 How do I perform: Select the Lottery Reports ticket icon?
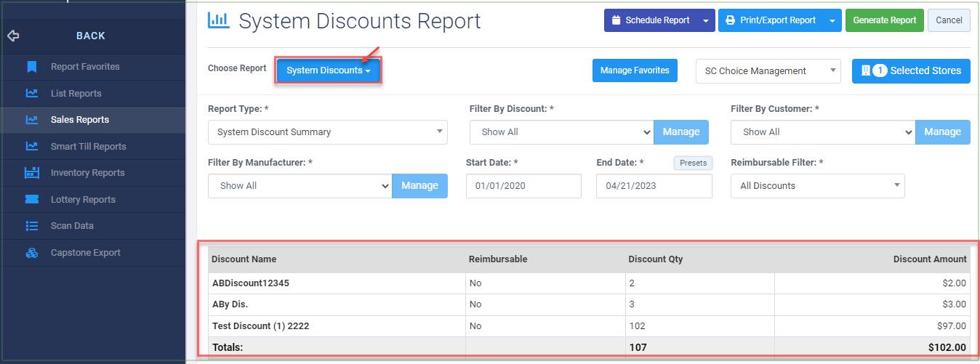[x=31, y=199]
